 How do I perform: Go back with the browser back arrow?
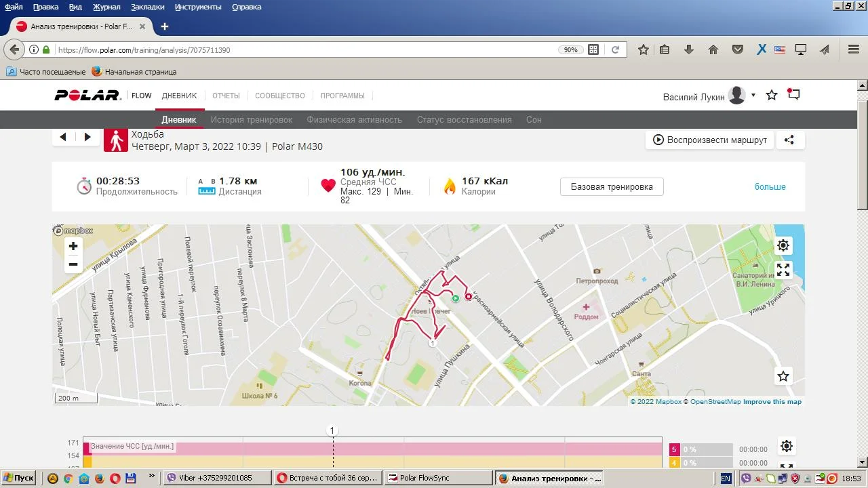pos(14,49)
